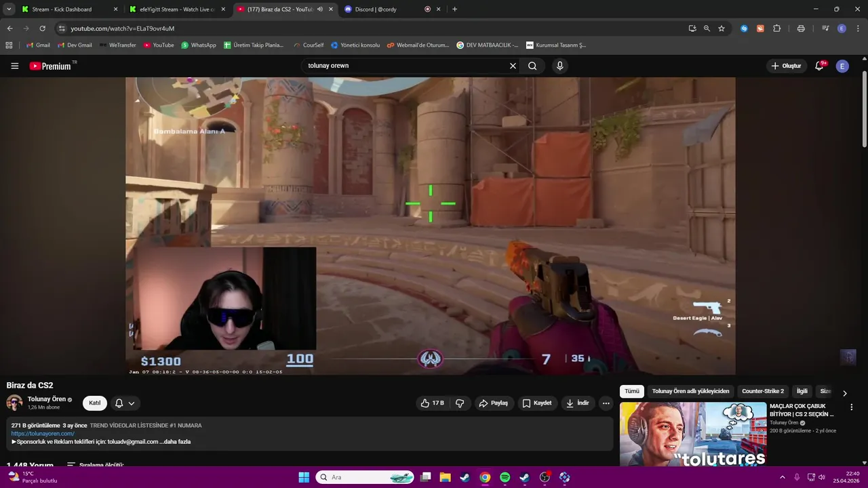Open Spotify from the taskbar
This screenshot has height=488, width=868.
(x=505, y=477)
